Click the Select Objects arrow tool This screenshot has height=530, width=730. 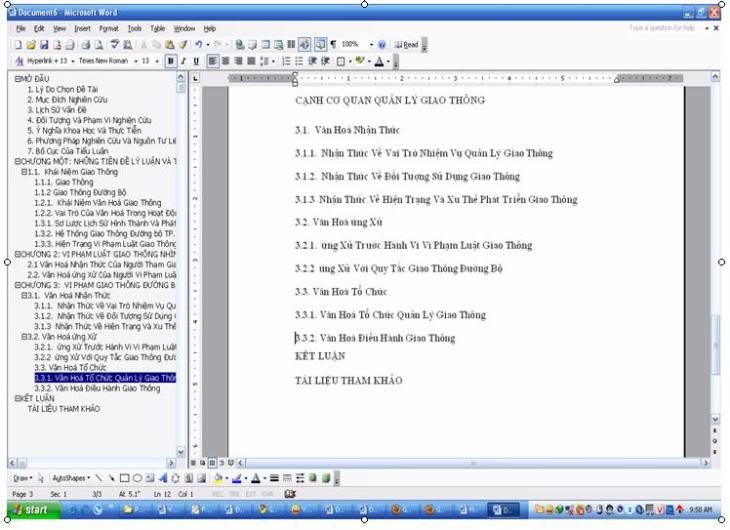42,478
